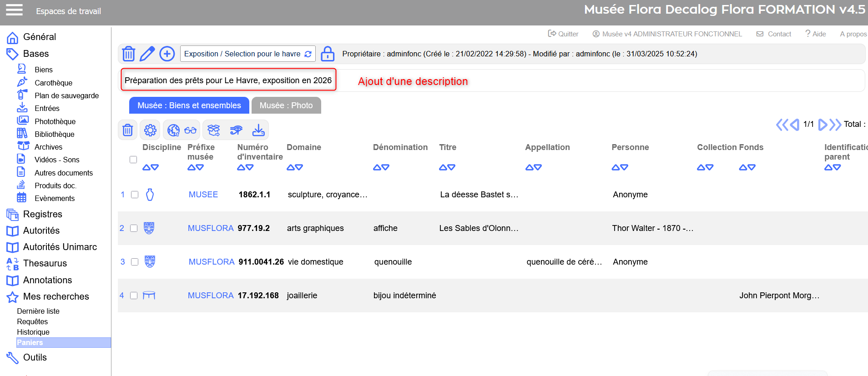Click the plus circle add icon
Viewport: 868px width, 376px height.
167,54
